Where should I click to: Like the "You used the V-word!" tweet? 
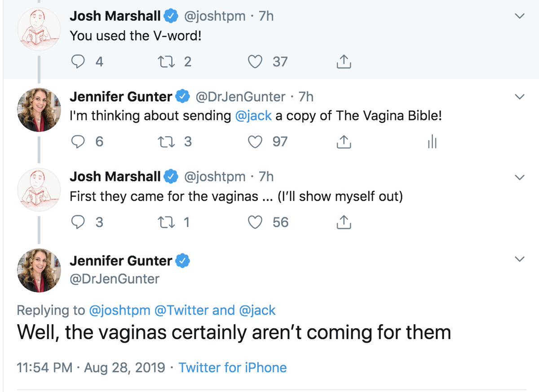click(256, 62)
